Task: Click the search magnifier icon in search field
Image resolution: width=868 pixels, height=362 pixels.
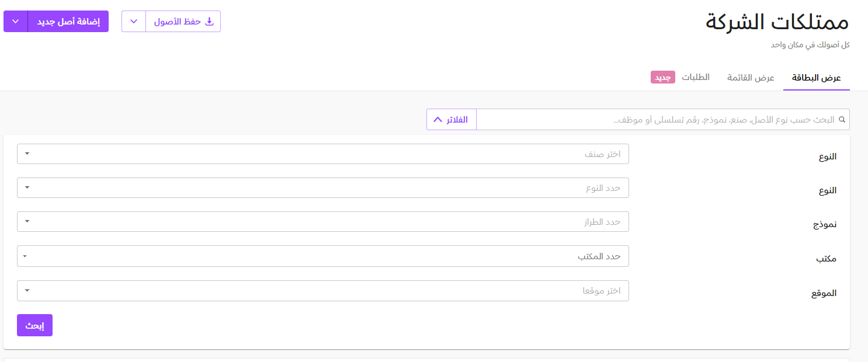Action: (842, 120)
